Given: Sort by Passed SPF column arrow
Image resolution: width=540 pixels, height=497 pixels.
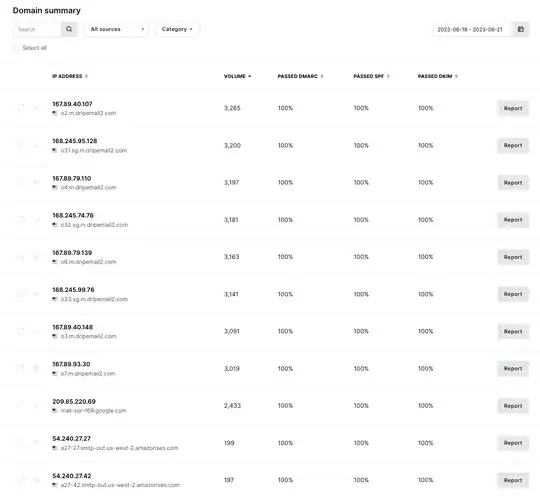Looking at the screenshot, I should point(388,76).
